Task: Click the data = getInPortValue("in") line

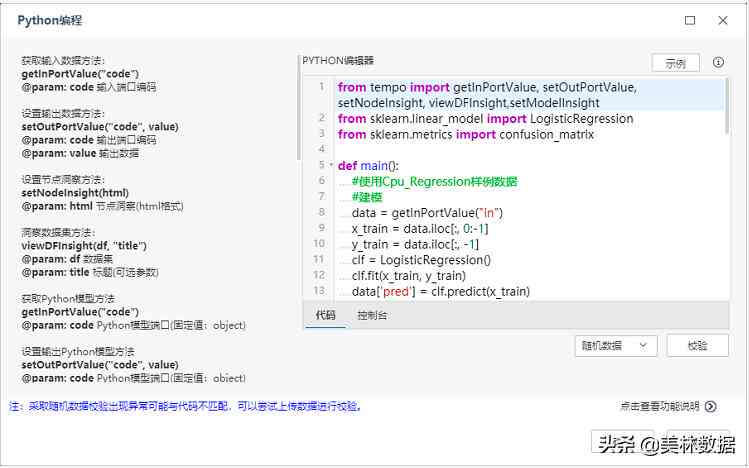Action: (427, 213)
